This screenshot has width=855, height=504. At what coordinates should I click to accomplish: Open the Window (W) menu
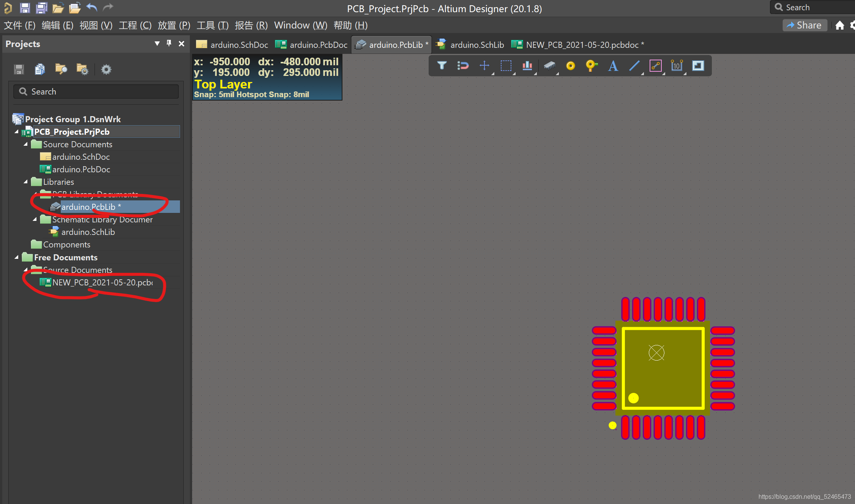click(x=301, y=25)
